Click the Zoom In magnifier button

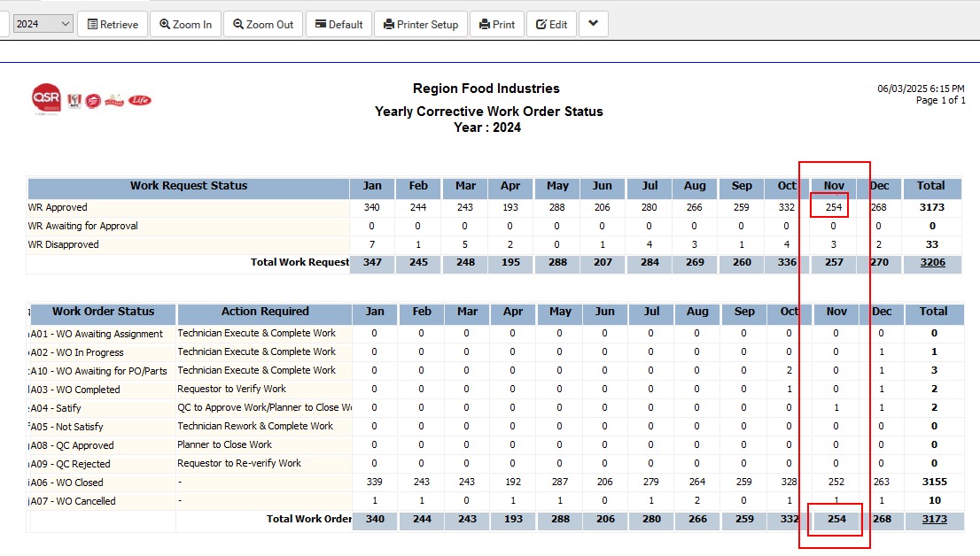[x=185, y=25]
